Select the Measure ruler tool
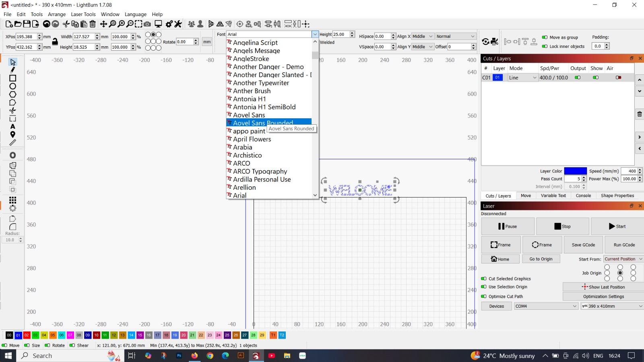This screenshot has width=644, height=362. 12,142
